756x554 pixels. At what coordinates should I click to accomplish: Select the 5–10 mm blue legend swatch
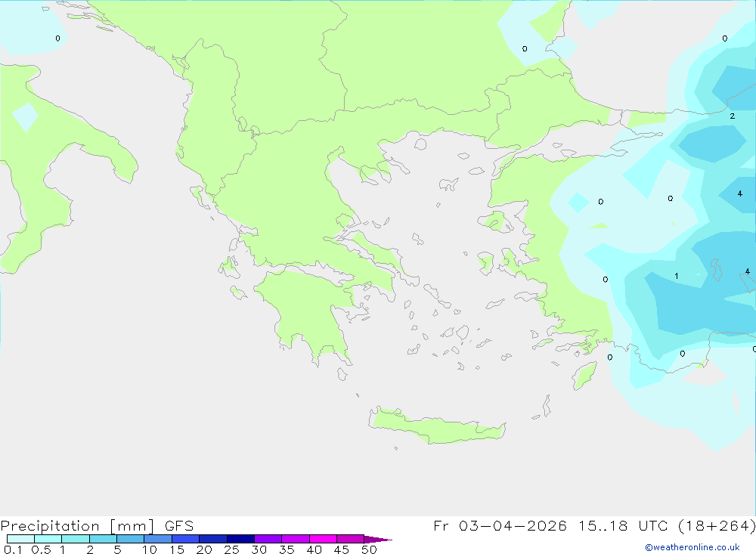pos(131,539)
